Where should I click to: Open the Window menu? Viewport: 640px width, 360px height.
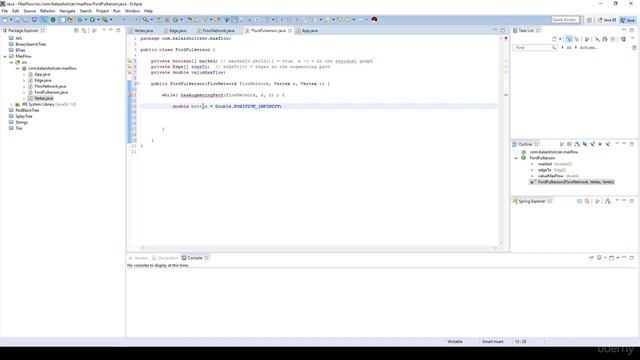pos(132,11)
